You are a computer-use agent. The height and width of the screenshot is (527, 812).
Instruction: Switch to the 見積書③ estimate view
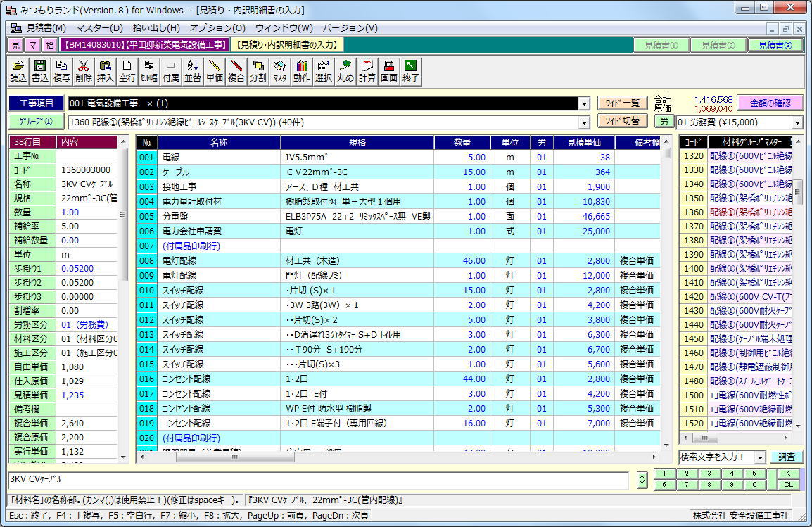(775, 45)
